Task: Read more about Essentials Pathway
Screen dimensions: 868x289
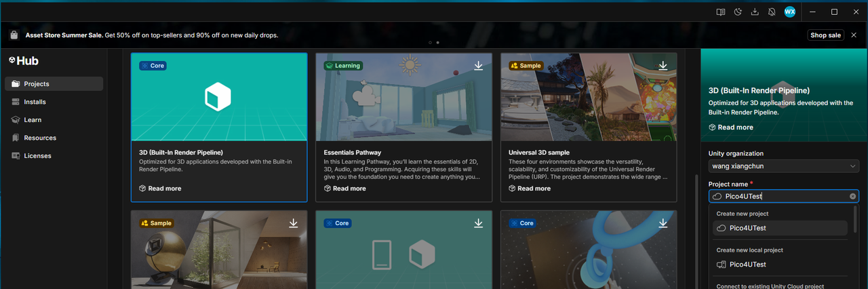Action: [x=344, y=189]
